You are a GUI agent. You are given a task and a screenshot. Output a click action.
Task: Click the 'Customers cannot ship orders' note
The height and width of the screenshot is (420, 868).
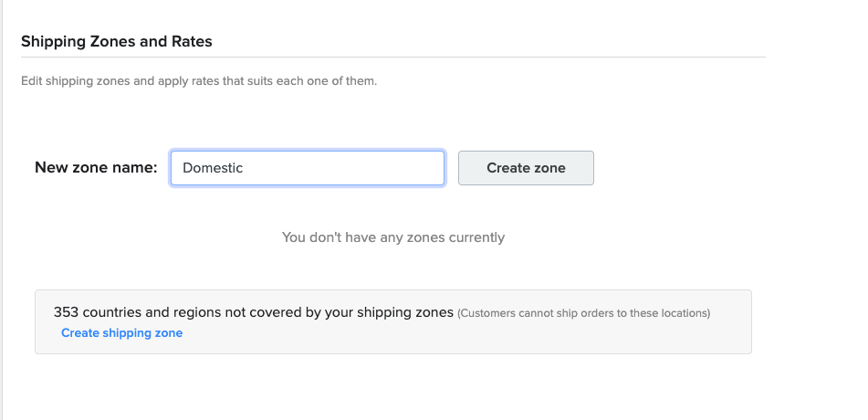pos(583,313)
